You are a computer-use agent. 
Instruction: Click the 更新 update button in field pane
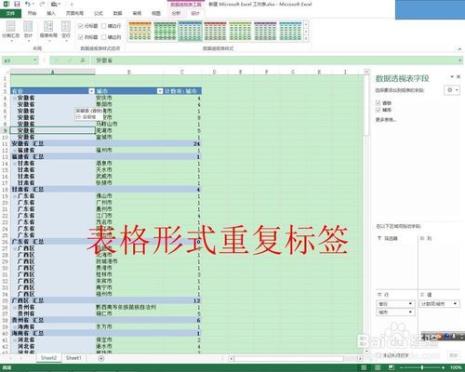coord(453,356)
